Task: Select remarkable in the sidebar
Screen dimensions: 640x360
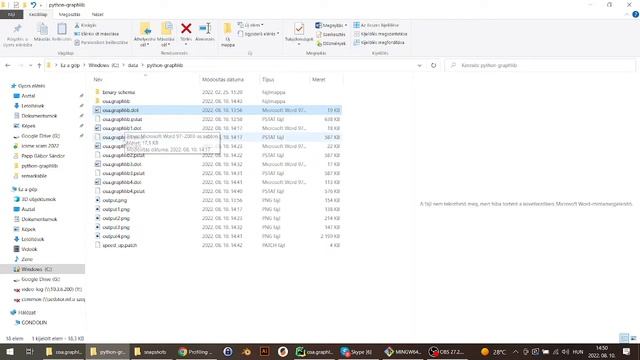Action: [34, 176]
